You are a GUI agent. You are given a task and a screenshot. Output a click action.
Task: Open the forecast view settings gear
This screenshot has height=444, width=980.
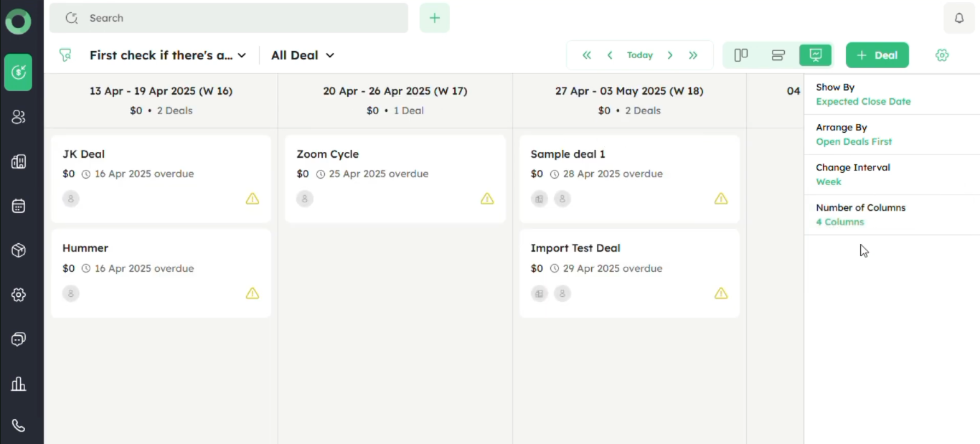click(x=942, y=55)
